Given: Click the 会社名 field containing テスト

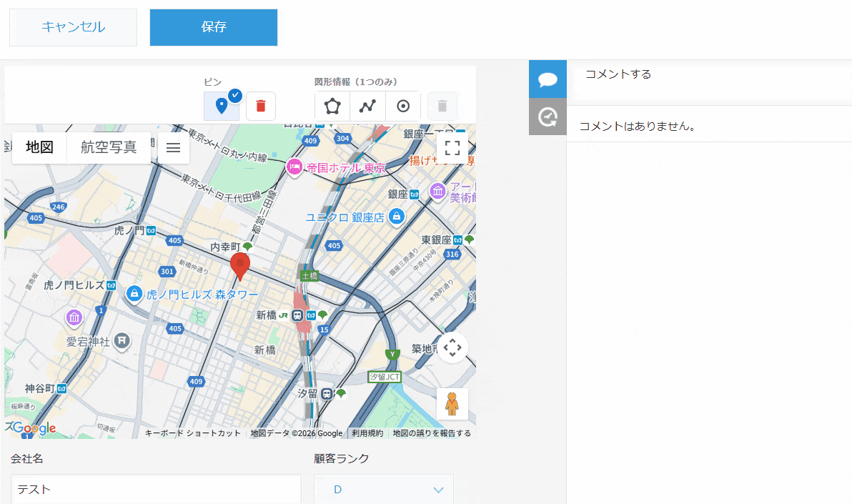Looking at the screenshot, I should click(x=156, y=490).
